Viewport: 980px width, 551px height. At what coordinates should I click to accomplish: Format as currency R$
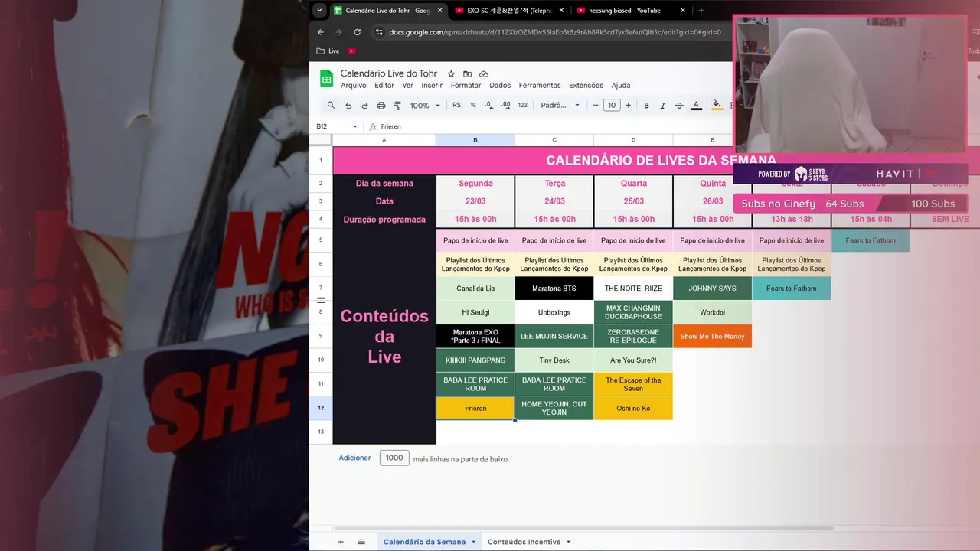(x=457, y=106)
